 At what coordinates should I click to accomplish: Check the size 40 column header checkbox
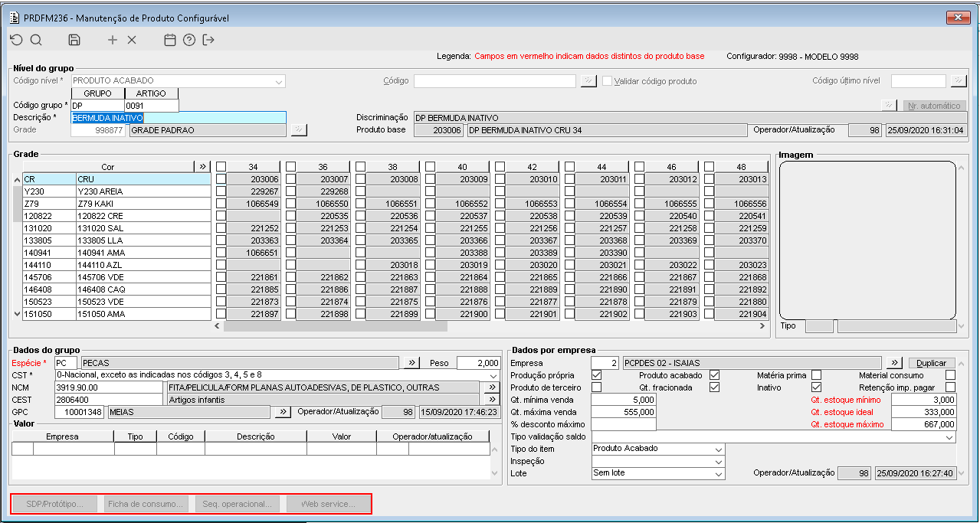(431, 166)
